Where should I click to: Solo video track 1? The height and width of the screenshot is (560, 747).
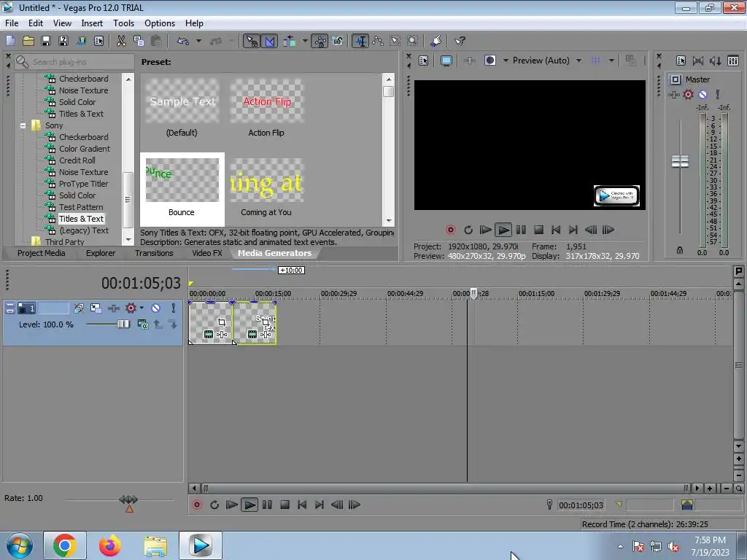coord(174,308)
